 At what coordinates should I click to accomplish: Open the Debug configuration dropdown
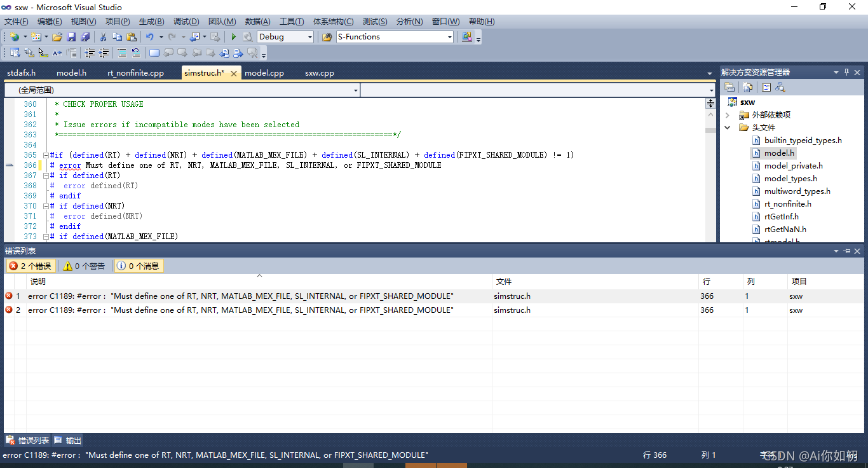click(285, 36)
